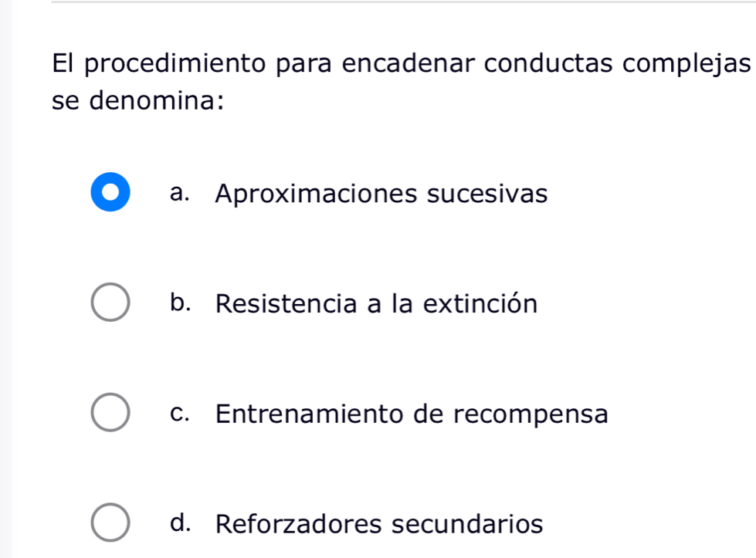756x558 pixels.
Task: Click the "Reforzadores secundarios" answer label
Action: coord(379,525)
